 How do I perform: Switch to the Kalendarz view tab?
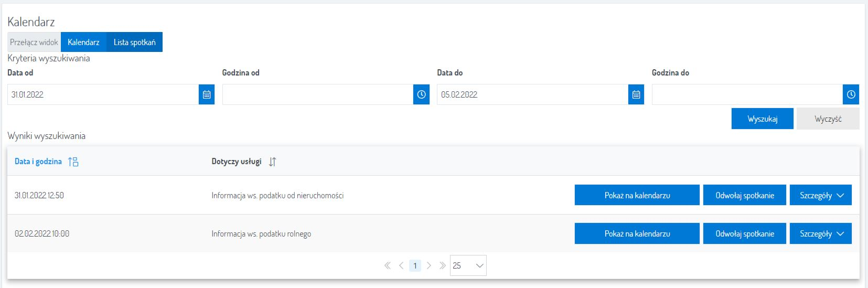(83, 42)
